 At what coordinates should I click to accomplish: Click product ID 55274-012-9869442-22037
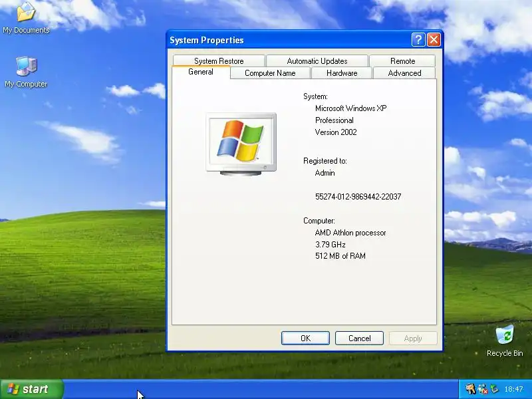(x=358, y=197)
